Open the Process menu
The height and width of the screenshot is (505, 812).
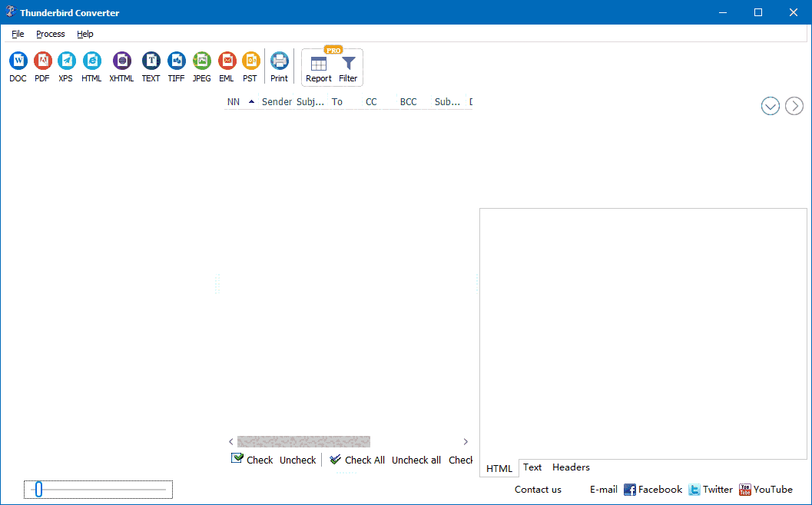click(50, 34)
